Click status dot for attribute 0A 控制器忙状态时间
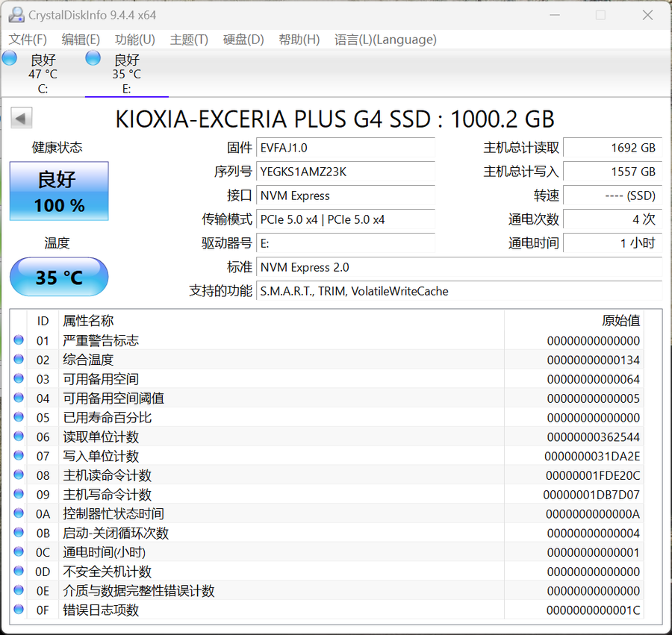The image size is (672, 635). (x=19, y=513)
